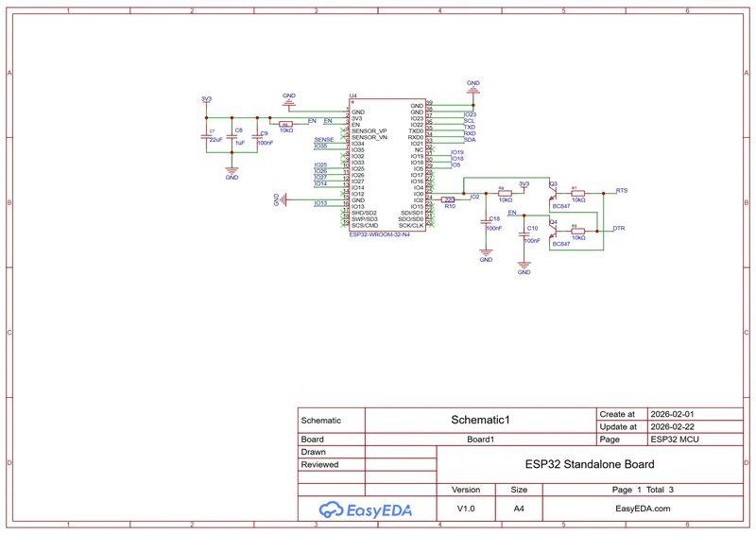Click the ESP32-WROOM-32-N4 part name
The image size is (756, 535).
point(380,234)
